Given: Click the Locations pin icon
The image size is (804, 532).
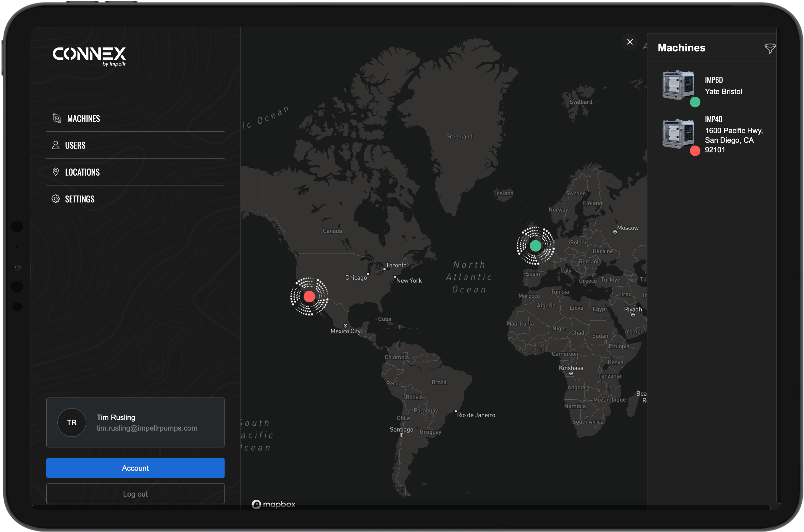Looking at the screenshot, I should coord(56,172).
